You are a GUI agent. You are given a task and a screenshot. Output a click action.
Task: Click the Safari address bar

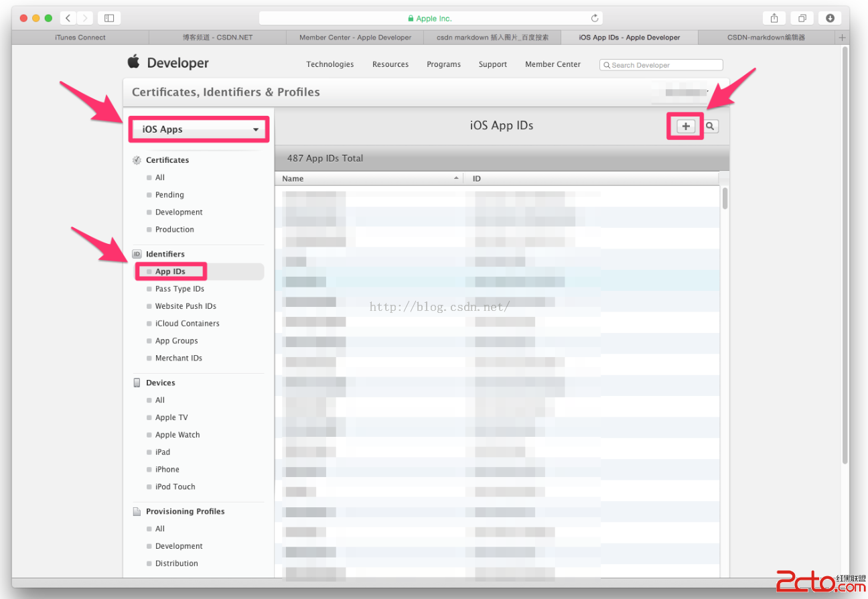431,18
